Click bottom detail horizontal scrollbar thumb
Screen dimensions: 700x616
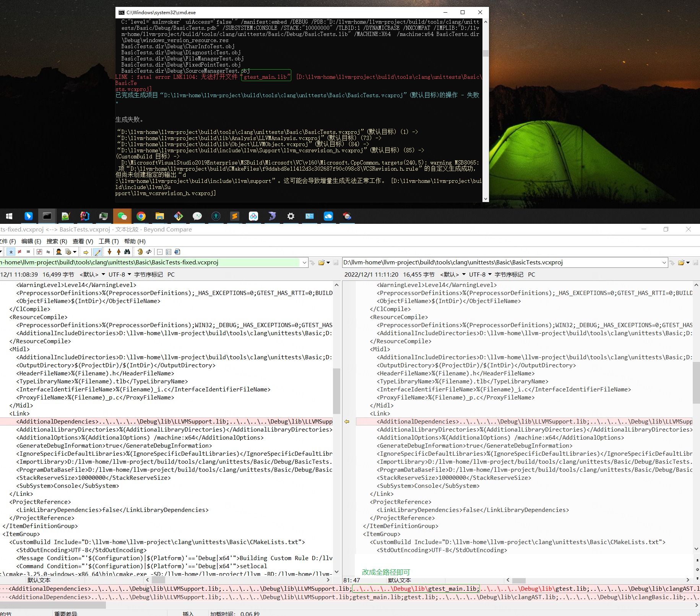53,605
